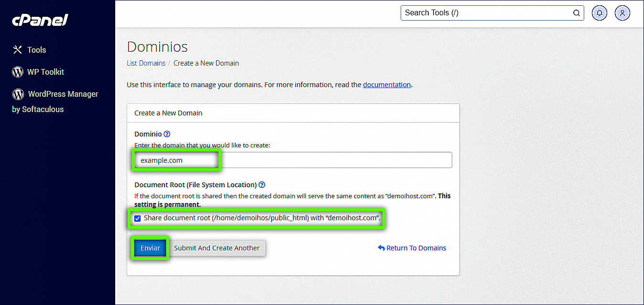Click the WP Toolkit WordPress icon
Viewport: 644px width, 305px height.
click(x=18, y=72)
